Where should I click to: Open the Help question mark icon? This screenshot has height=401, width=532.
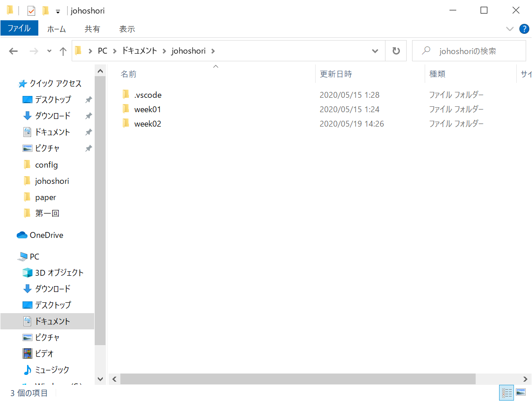[x=524, y=29]
